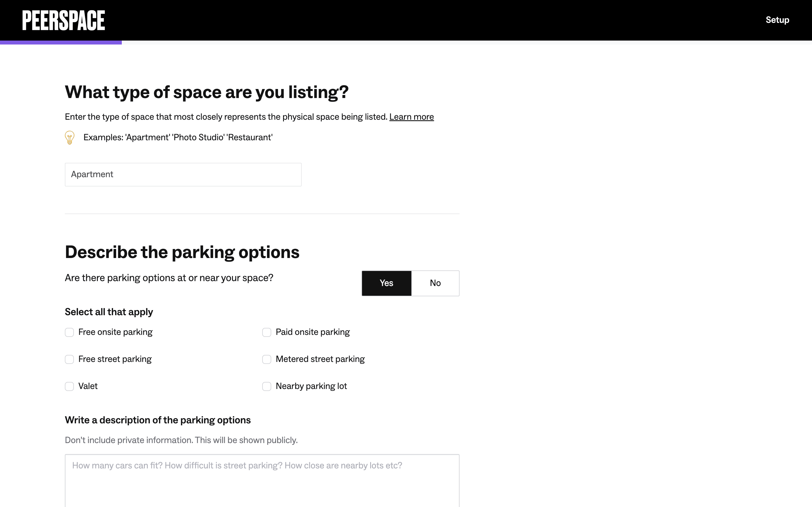Click the Valet label text
This screenshot has height=507, width=812.
[x=88, y=386]
